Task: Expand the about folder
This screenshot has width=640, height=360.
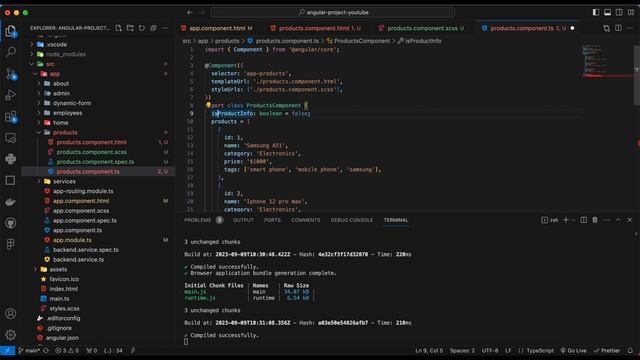Action: pyautogui.click(x=60, y=84)
